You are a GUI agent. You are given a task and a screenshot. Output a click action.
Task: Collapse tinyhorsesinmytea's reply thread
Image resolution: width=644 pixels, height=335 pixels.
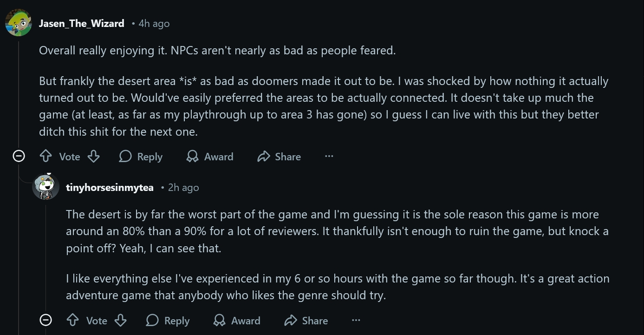pyautogui.click(x=46, y=320)
